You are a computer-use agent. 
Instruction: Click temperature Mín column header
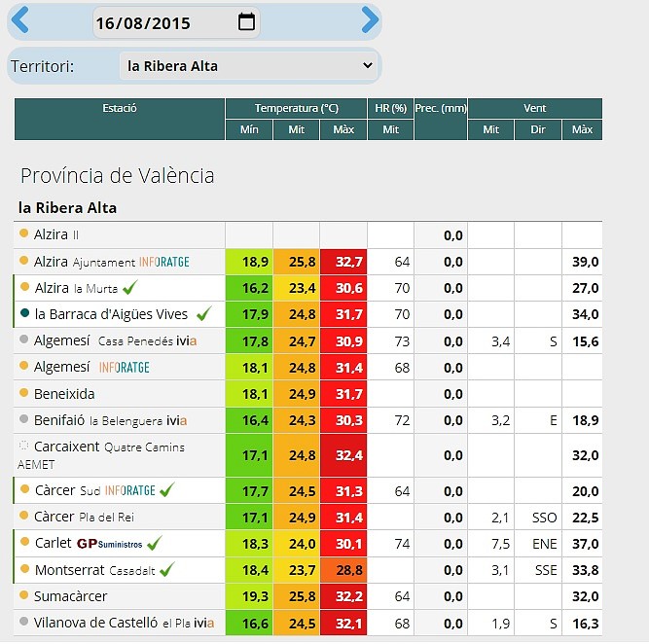(x=249, y=130)
